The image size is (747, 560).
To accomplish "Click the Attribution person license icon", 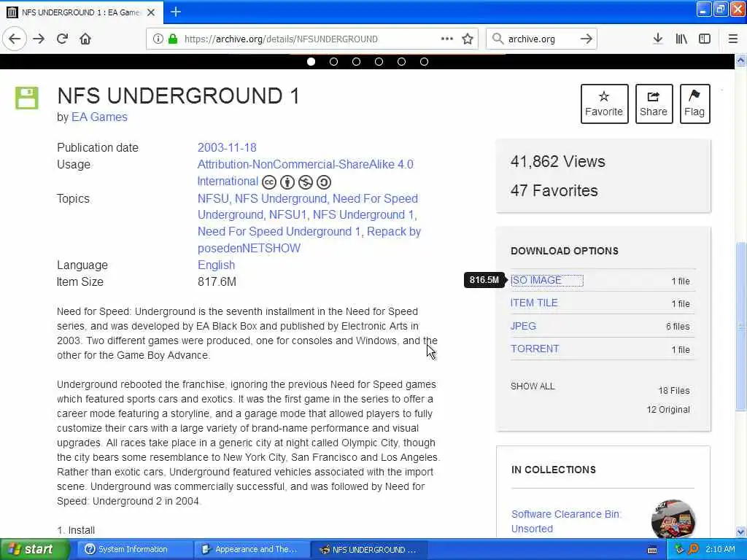I will pos(287,182).
